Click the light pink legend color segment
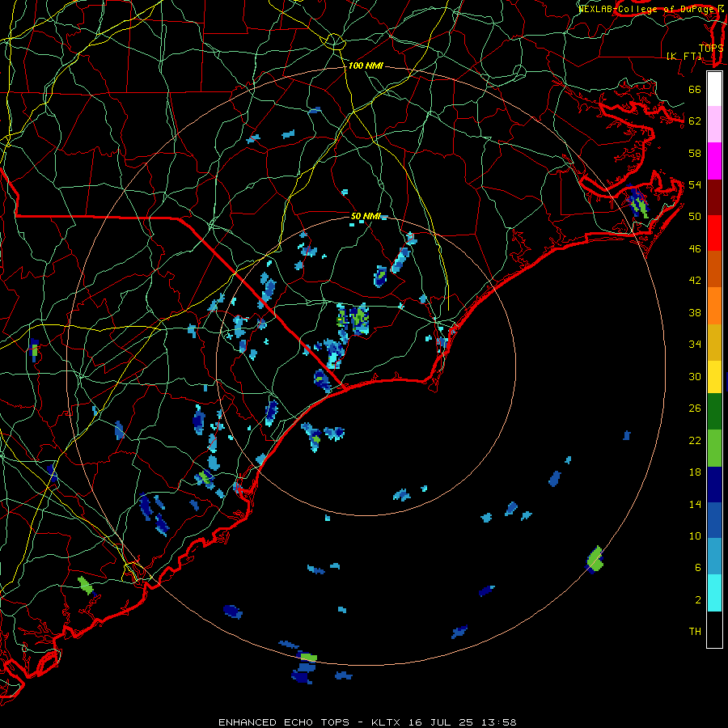This screenshot has height=728, width=728. (714, 125)
